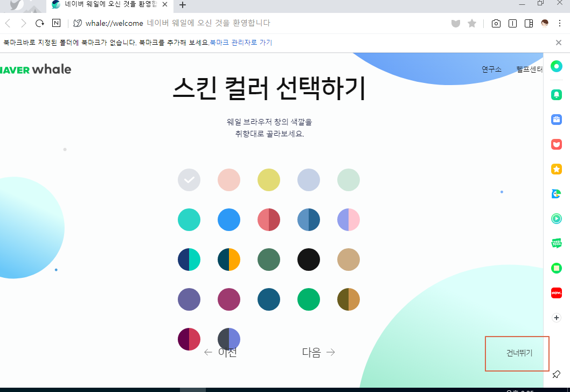This screenshot has width=570, height=392.
Task: Choose the magenta plum skin color
Action: tap(229, 299)
